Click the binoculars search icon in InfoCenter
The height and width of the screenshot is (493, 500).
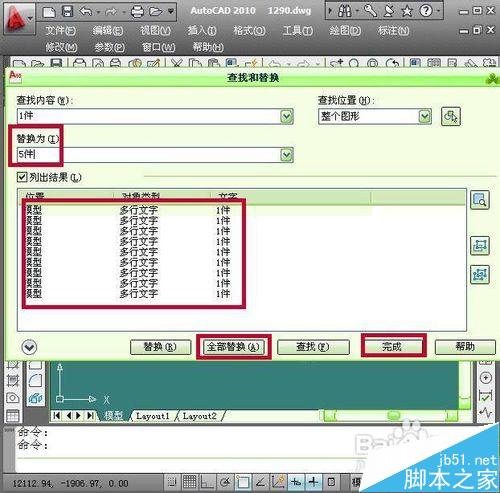[344, 11]
